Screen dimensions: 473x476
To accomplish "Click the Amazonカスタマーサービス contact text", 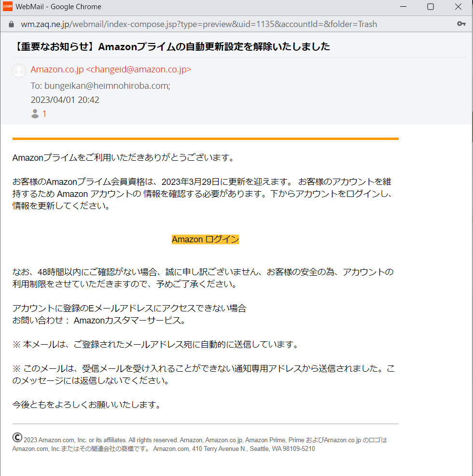I will [x=129, y=321].
